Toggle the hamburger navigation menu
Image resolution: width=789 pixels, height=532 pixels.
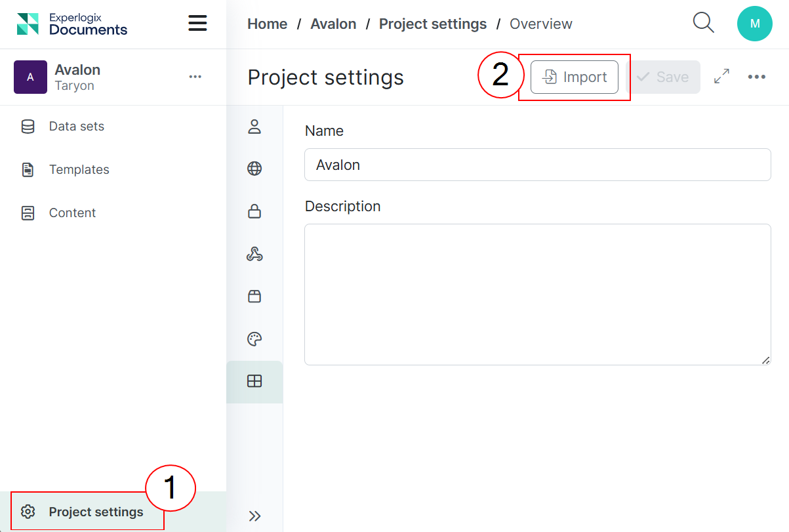197,24
